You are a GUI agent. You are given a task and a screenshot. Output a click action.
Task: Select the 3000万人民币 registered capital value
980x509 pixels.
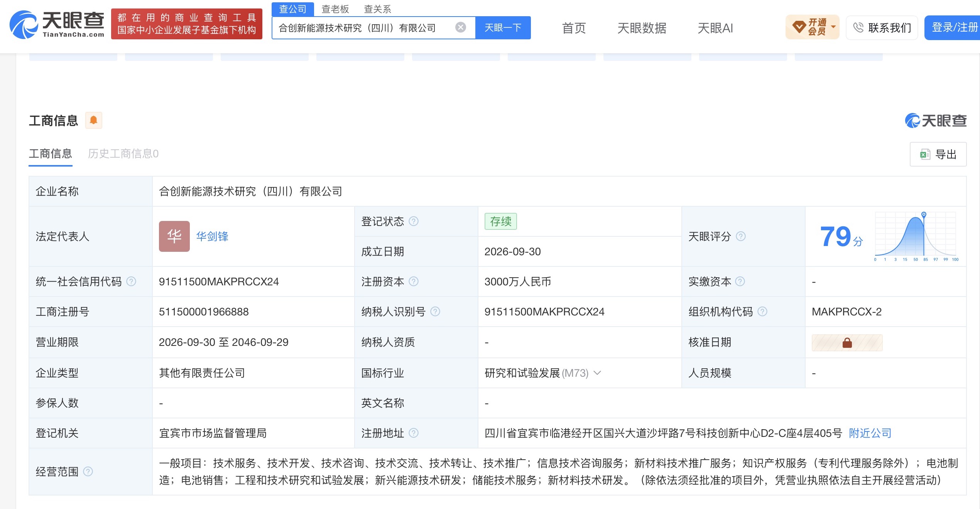(518, 281)
